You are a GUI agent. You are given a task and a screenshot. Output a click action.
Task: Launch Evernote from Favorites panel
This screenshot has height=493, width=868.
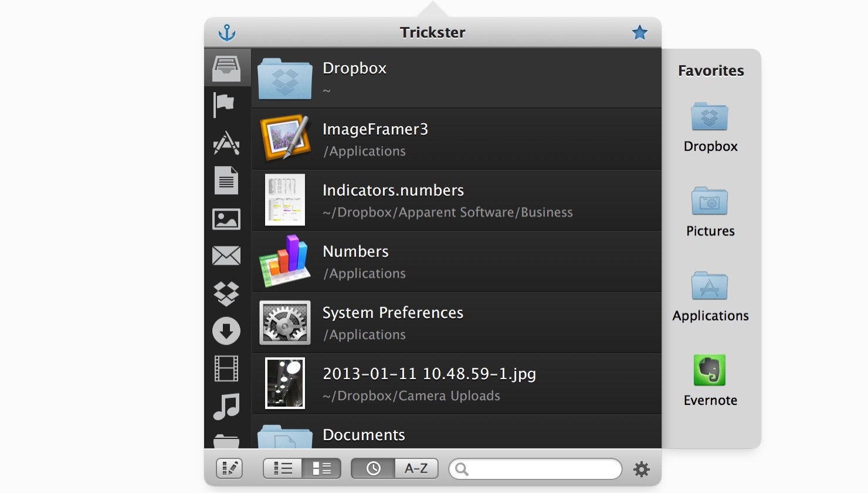710,380
